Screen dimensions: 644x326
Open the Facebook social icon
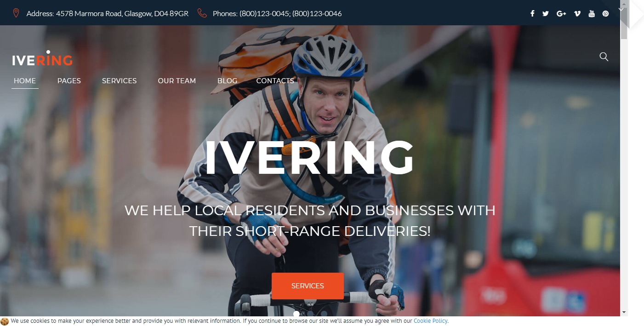[x=532, y=13]
